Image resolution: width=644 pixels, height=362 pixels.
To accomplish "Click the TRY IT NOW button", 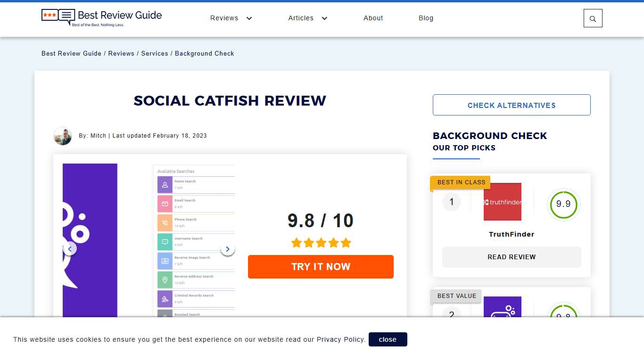I will 321,266.
